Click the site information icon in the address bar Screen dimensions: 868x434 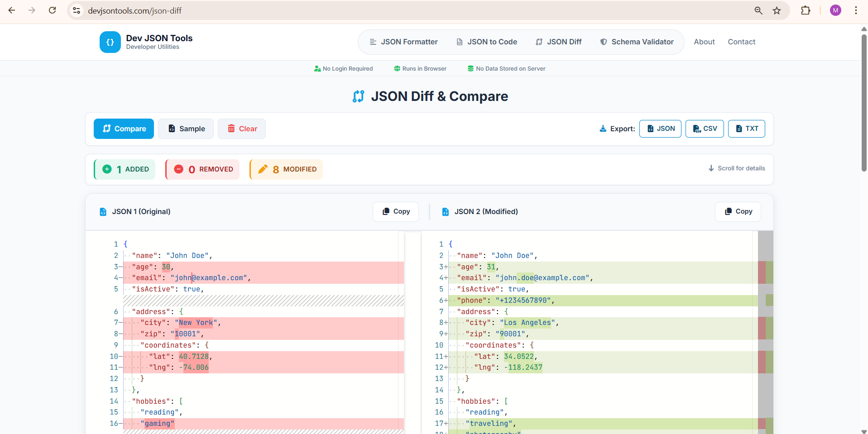pos(76,10)
